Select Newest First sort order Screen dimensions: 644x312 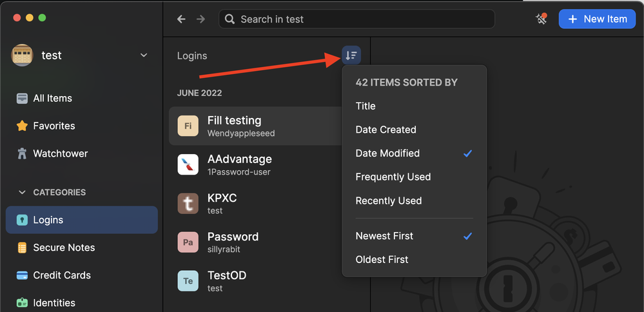pos(385,236)
